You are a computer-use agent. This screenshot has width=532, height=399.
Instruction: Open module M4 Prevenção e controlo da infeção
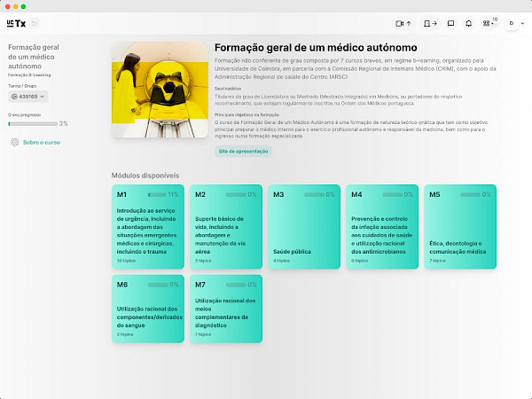pos(379,226)
